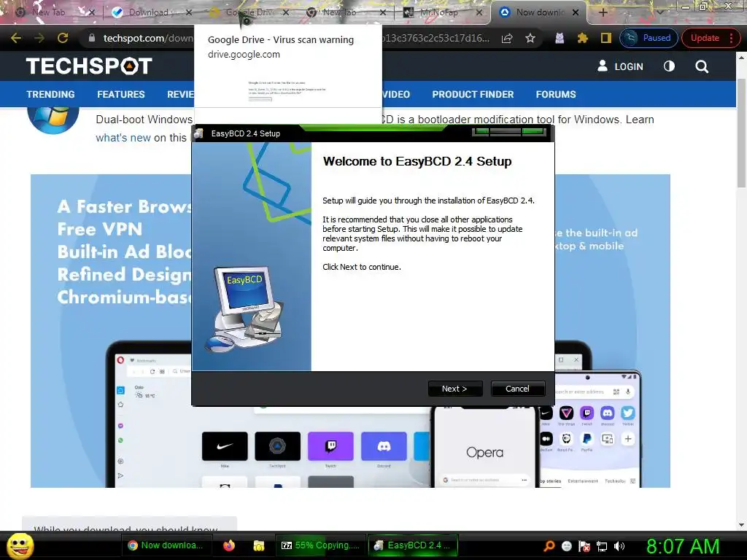
Task: Click Next in the EasyBCD setup wizard
Action: coord(455,389)
